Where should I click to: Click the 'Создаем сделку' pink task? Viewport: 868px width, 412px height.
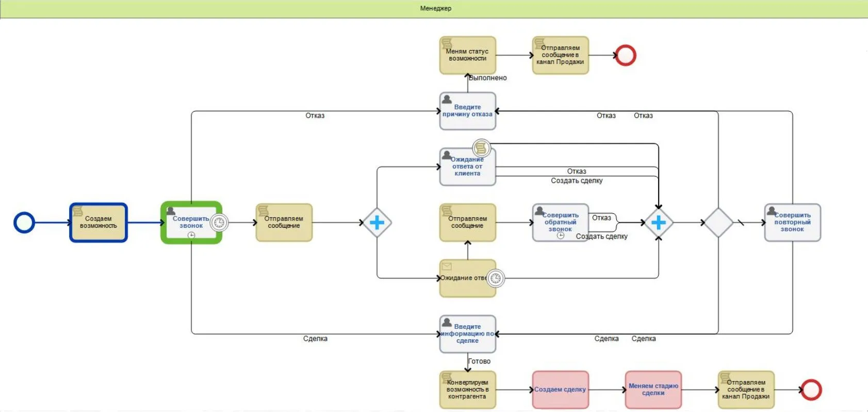560,390
